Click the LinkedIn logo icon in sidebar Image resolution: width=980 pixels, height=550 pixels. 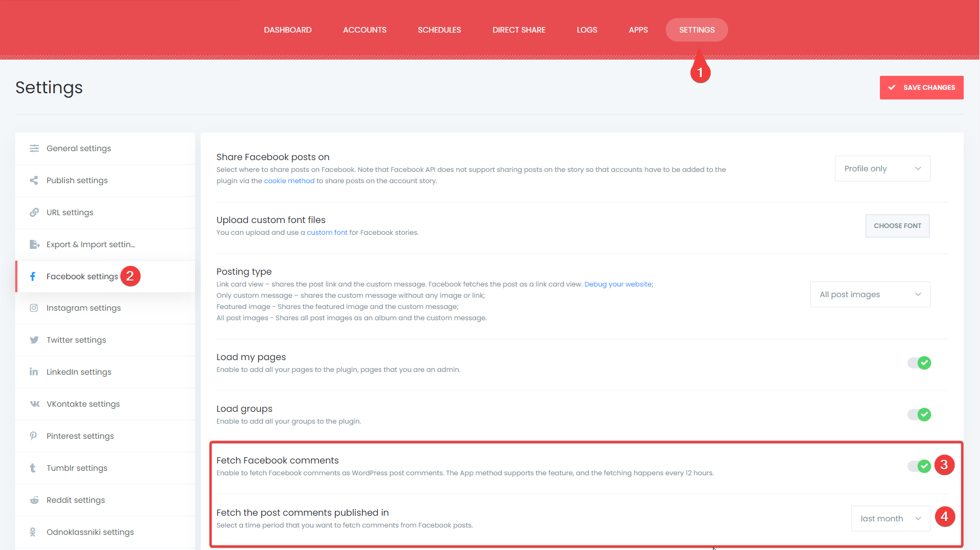(34, 372)
